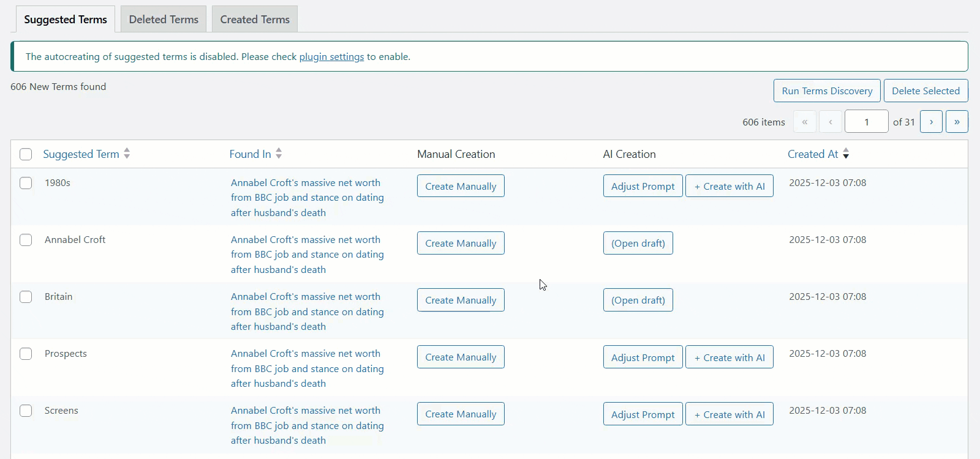Open the Deleted Terms tab
This screenshot has height=459, width=980.
164,19
